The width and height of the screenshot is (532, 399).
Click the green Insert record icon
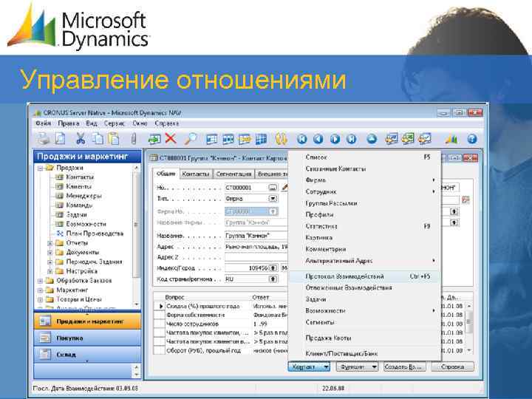154,138
